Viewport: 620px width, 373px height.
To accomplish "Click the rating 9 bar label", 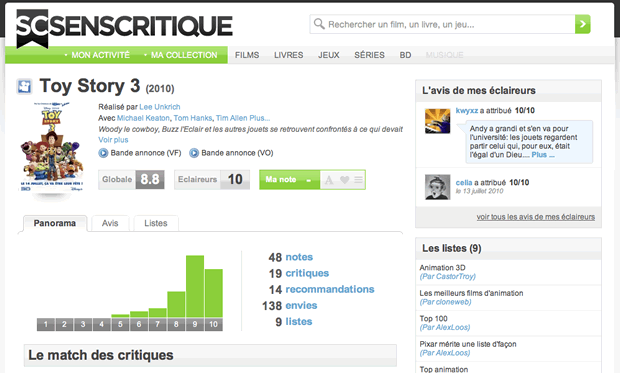I will pyautogui.click(x=195, y=324).
